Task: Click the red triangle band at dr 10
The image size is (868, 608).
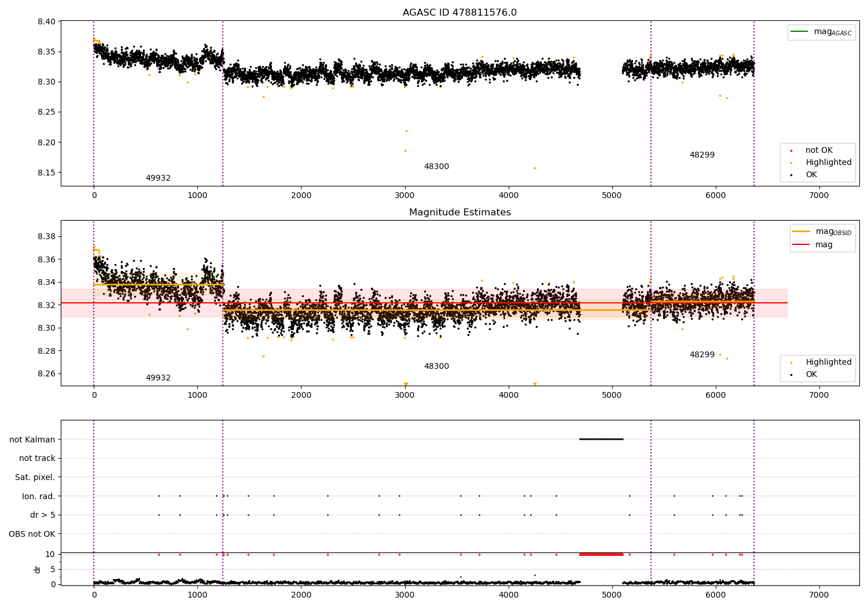Action: 601,554
